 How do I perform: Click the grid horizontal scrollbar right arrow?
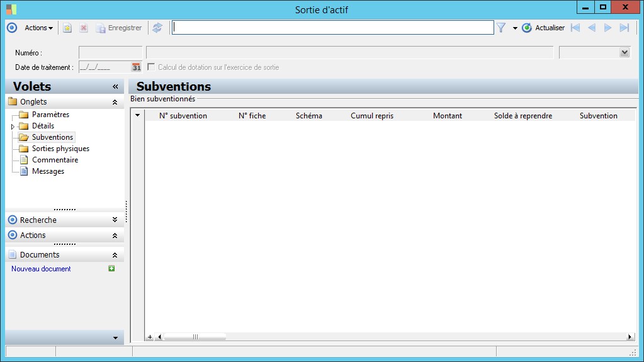point(630,337)
